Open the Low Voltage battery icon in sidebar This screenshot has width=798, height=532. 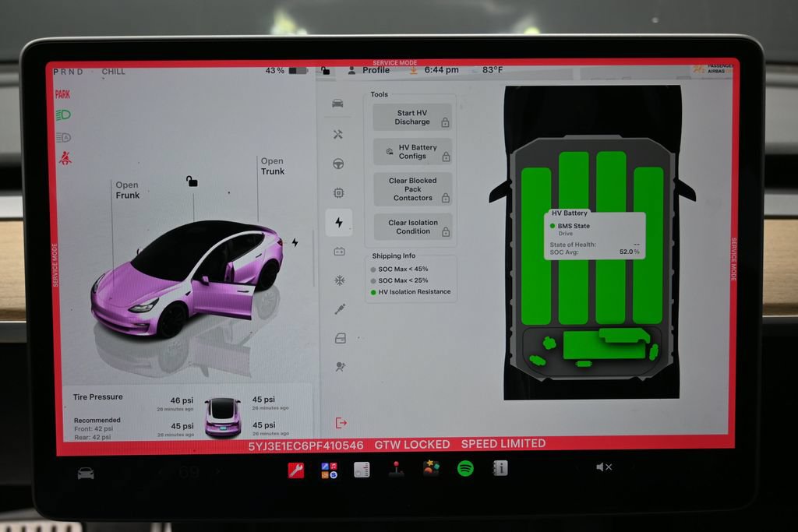340,252
